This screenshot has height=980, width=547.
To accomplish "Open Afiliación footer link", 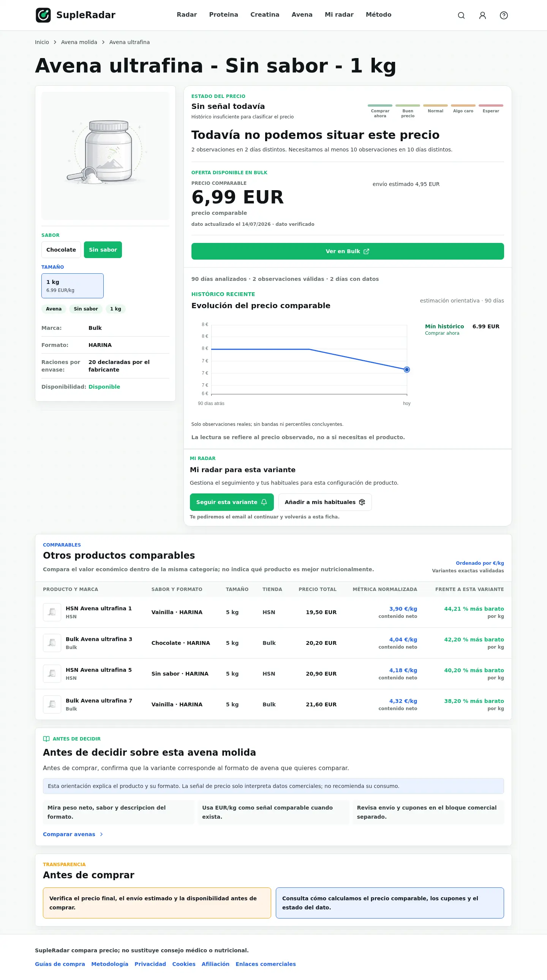I will pyautogui.click(x=215, y=964).
